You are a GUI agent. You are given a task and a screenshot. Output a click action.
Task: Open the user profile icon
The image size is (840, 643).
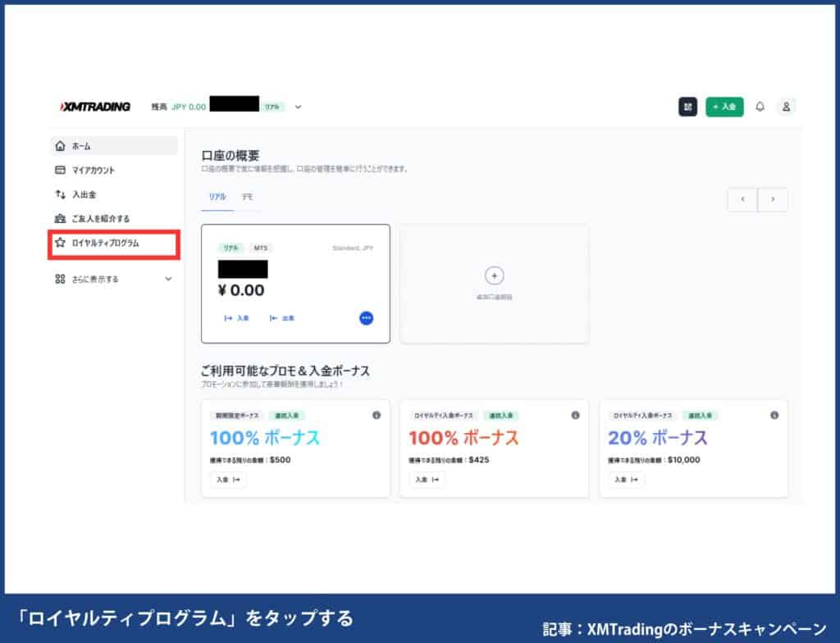click(x=786, y=107)
